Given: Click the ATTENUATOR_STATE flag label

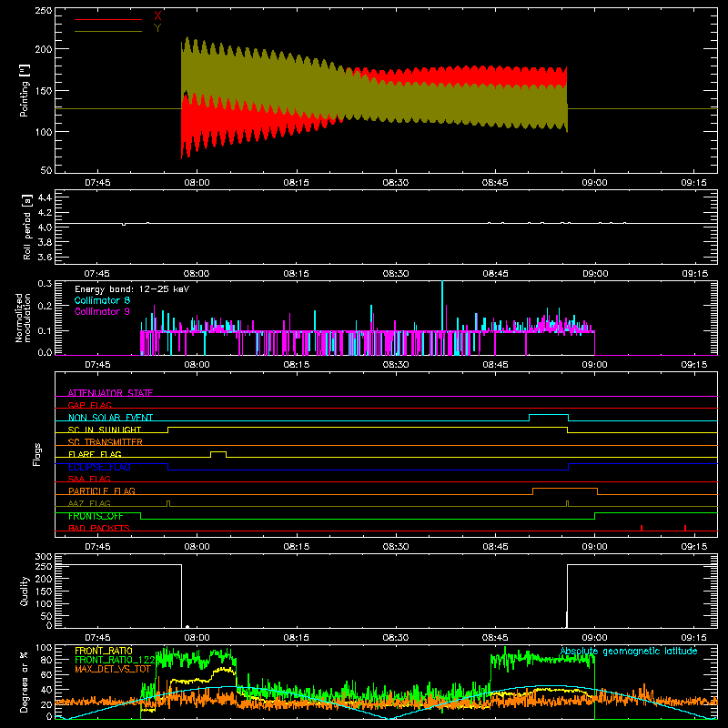Looking at the screenshot, I should (110, 393).
